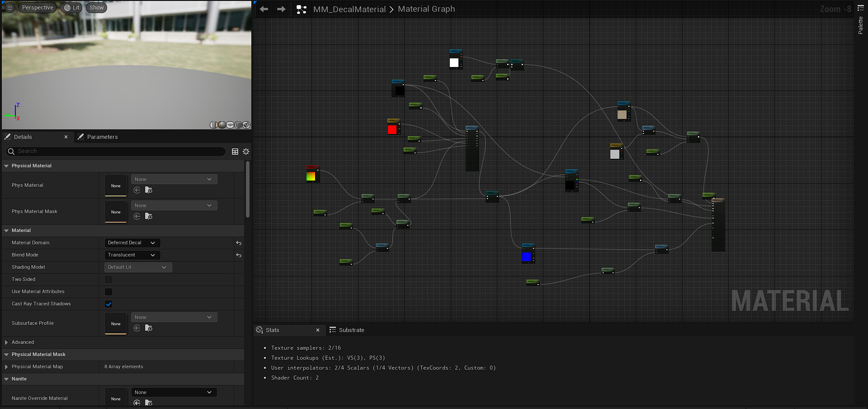Expand the Advanced section
Image resolution: width=868 pixels, height=409 pixels.
click(x=6, y=342)
